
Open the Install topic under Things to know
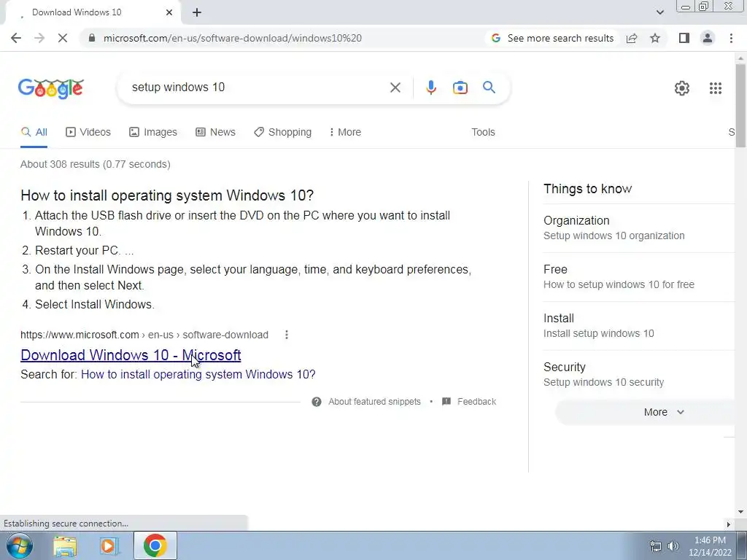pyautogui.click(x=638, y=326)
